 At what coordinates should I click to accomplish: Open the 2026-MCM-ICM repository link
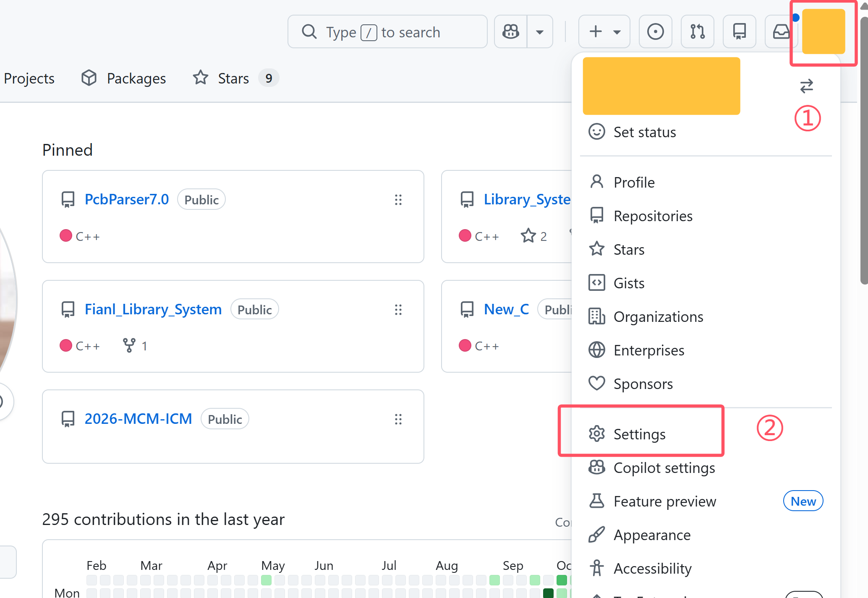(138, 419)
